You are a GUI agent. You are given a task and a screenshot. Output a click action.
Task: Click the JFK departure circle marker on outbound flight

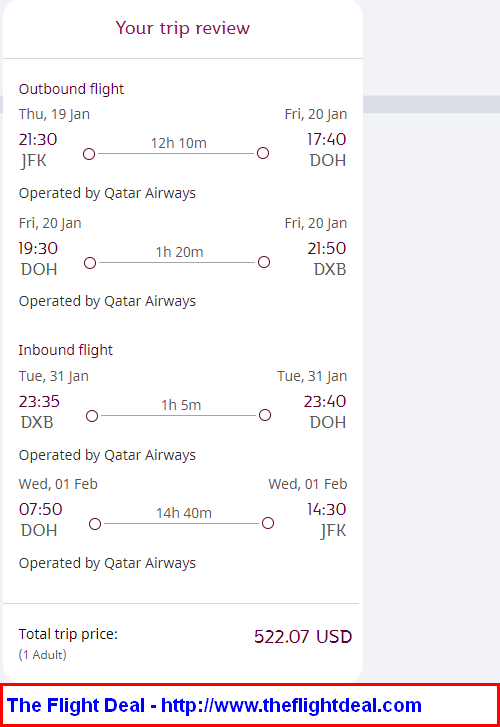tap(89, 154)
